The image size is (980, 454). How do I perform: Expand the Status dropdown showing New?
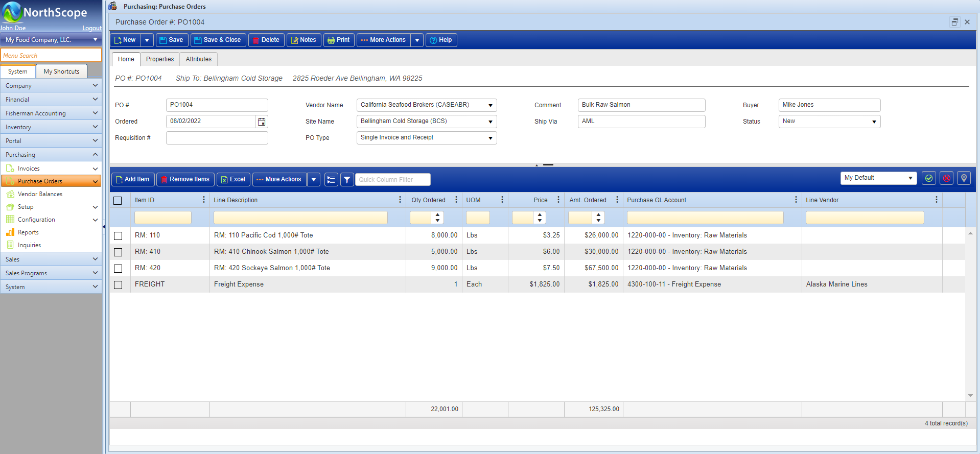pyautogui.click(x=874, y=122)
